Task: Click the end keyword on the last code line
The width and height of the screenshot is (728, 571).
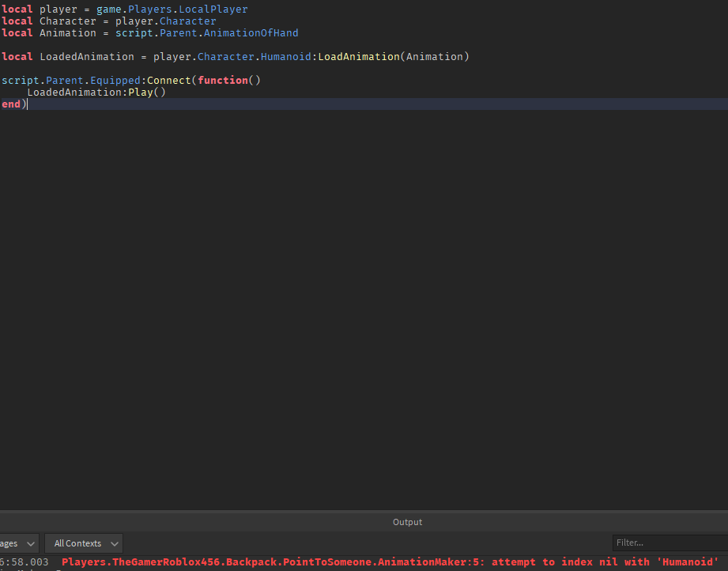Action: tap(9, 104)
